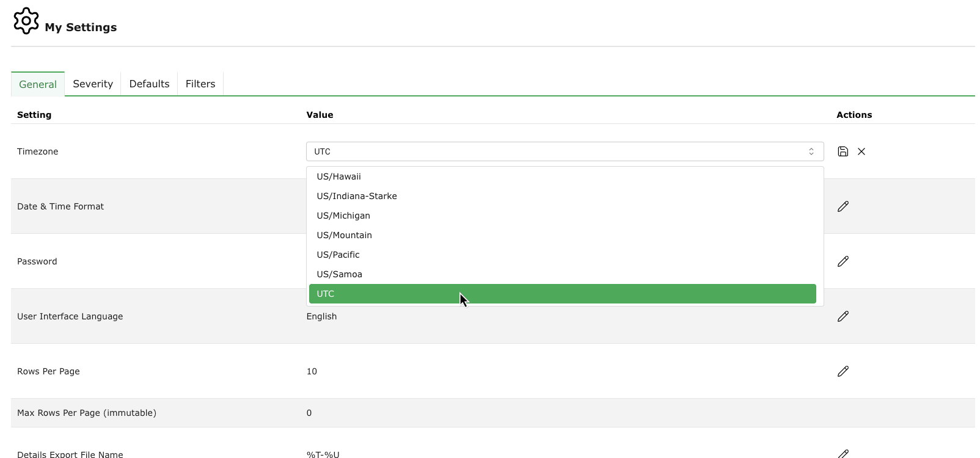This screenshot has height=458, width=980.
Task: Pick the highlighted UTC timezone option
Action: [562, 294]
